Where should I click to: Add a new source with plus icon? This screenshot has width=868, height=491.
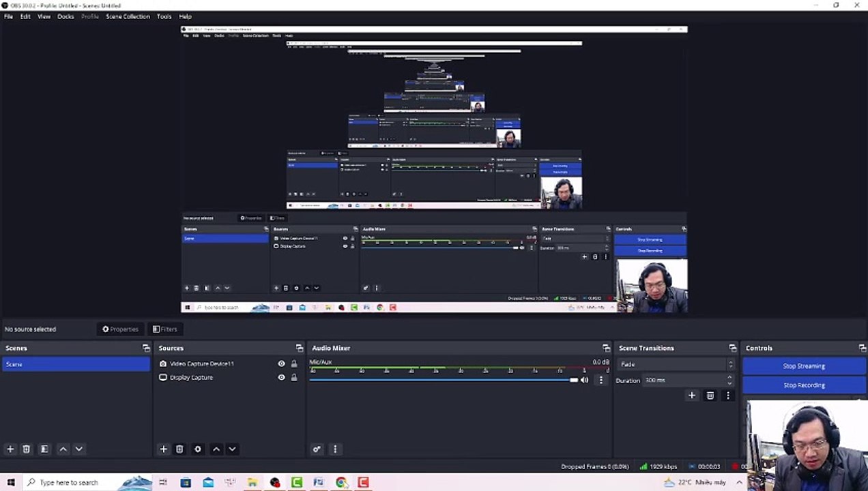[163, 449]
